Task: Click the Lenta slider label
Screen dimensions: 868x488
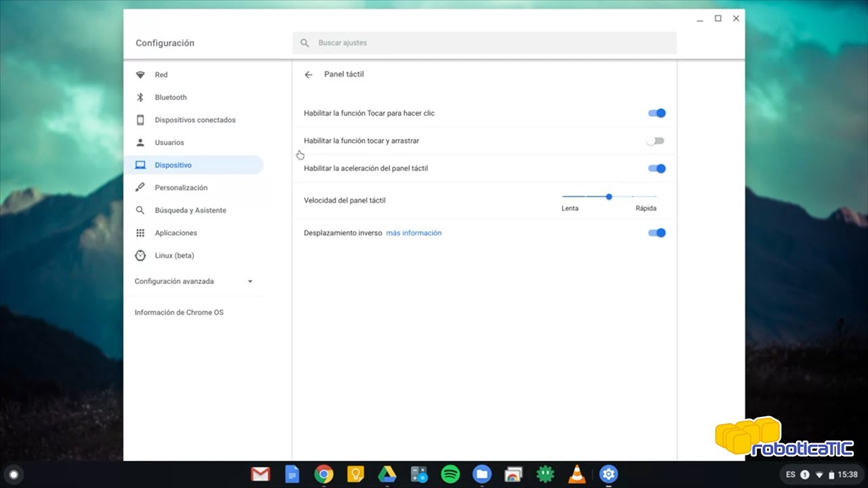Action: (x=570, y=209)
